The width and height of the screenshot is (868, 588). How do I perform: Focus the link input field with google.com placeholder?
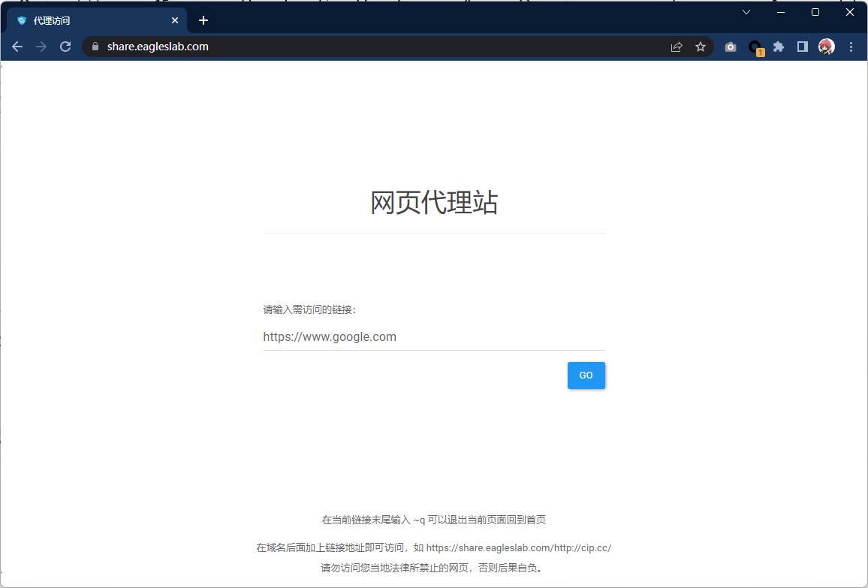point(433,337)
